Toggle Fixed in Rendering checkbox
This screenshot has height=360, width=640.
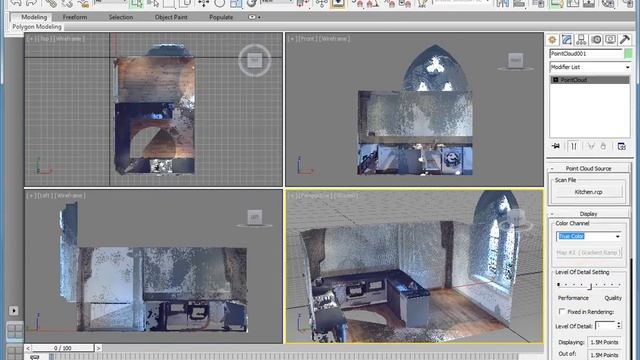[562, 311]
